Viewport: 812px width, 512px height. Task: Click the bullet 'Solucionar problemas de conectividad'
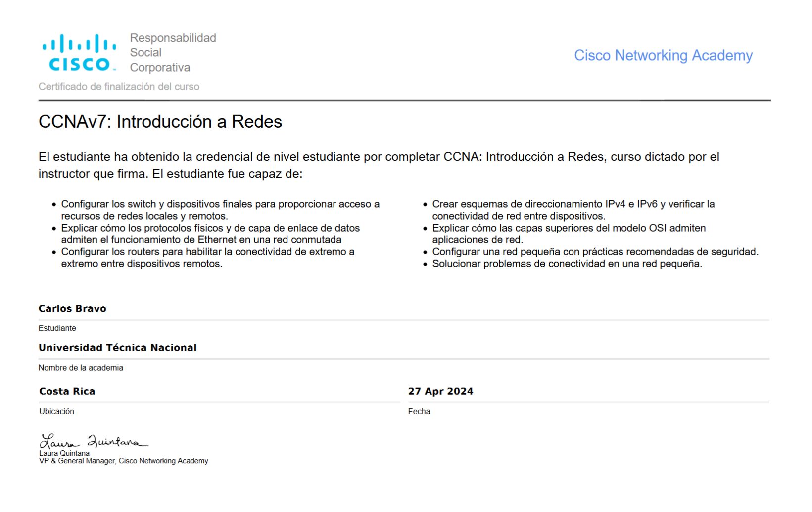click(x=567, y=264)
